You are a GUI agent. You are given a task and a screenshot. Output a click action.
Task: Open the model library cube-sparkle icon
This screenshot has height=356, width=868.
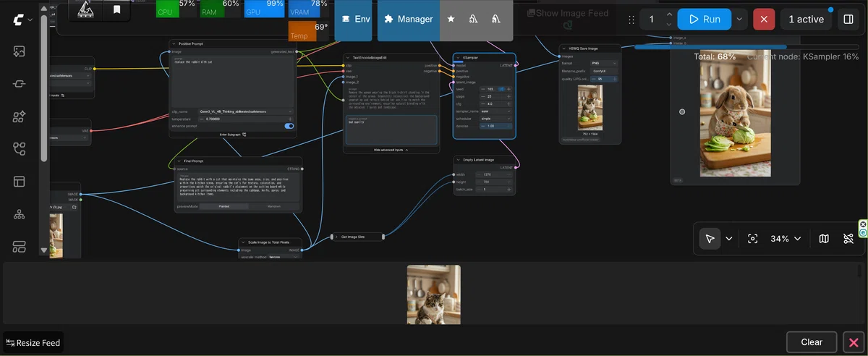coord(20,116)
